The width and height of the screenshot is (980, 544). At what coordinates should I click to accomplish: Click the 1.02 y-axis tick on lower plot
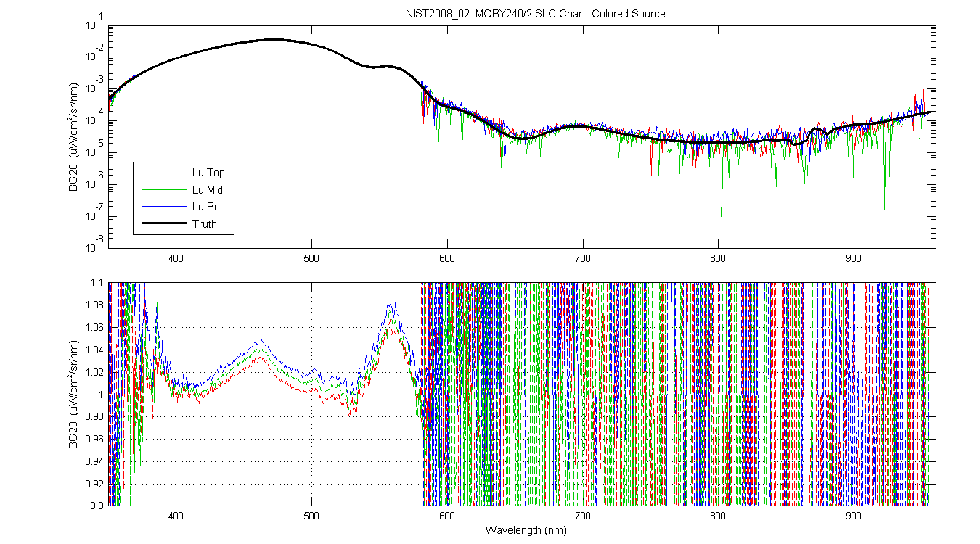(x=94, y=372)
